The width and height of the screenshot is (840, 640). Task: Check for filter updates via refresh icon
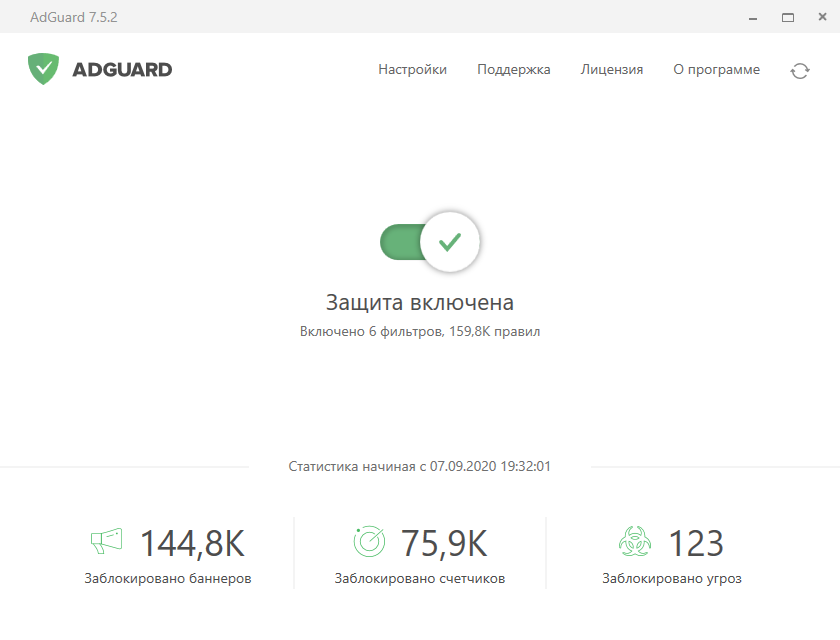point(799,71)
